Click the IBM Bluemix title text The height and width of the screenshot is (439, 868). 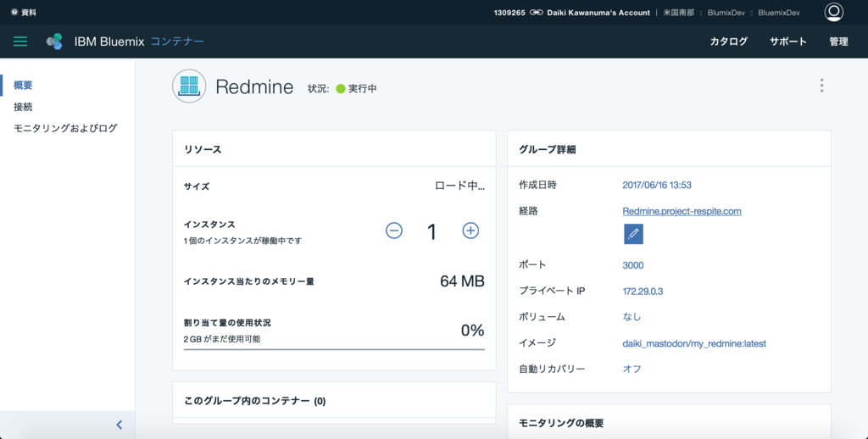(x=109, y=42)
